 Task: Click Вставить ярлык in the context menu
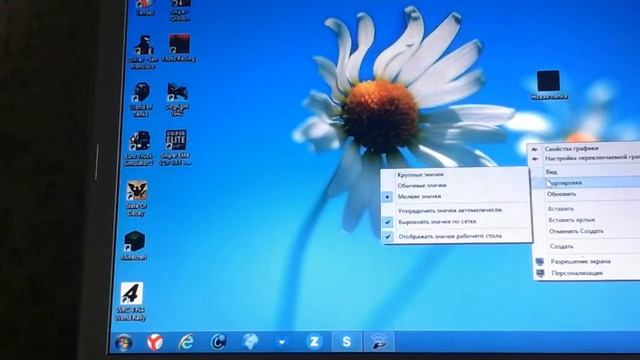(x=587, y=220)
